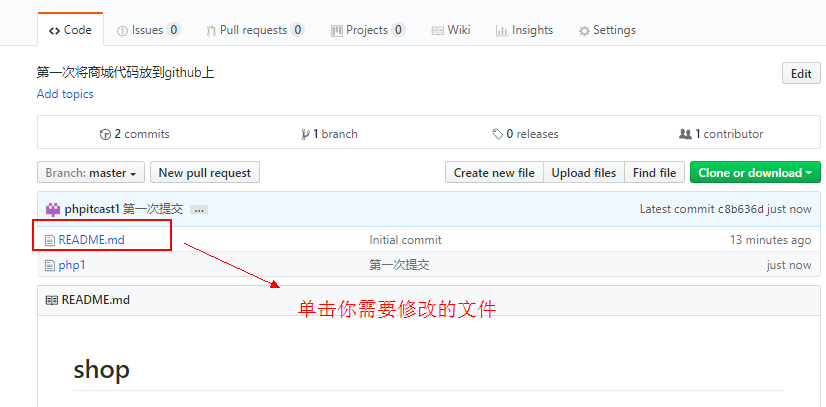Click the Edit description button
The height and width of the screenshot is (407, 826).
801,73
